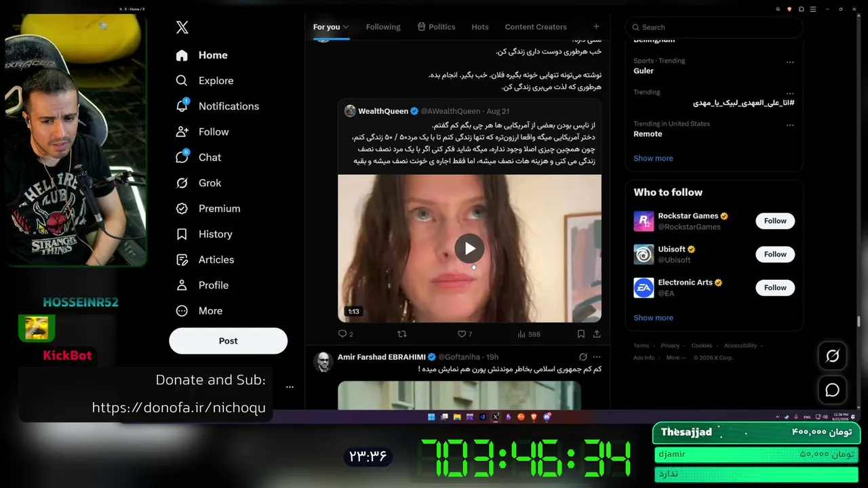This screenshot has height=488, width=868.
Task: Open the Accessibility footer link
Action: [x=740, y=346]
